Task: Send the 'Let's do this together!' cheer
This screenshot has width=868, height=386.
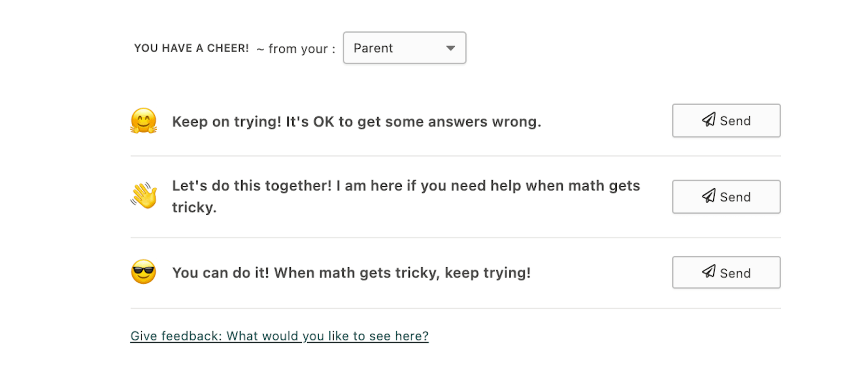Action: 726,196
